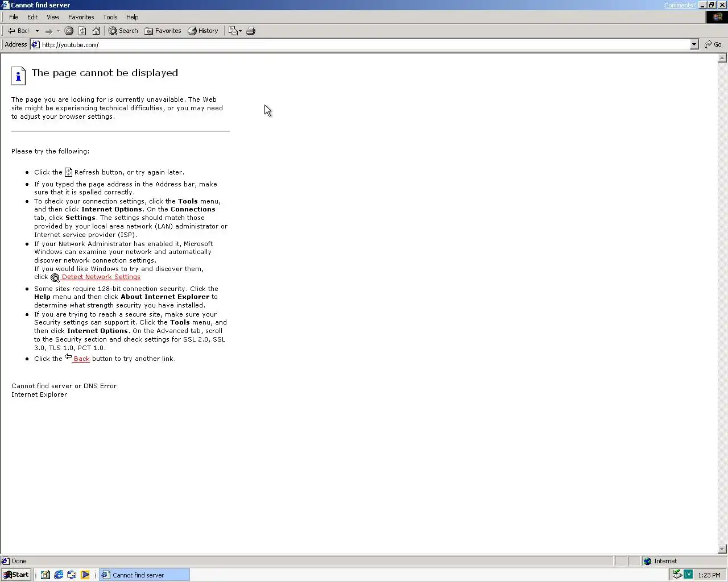Image resolution: width=728 pixels, height=582 pixels.
Task: Open the File menu
Action: click(14, 17)
